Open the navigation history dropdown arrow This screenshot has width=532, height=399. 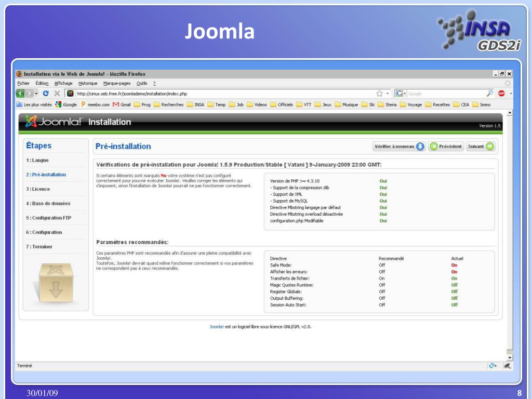pyautogui.click(x=36, y=94)
